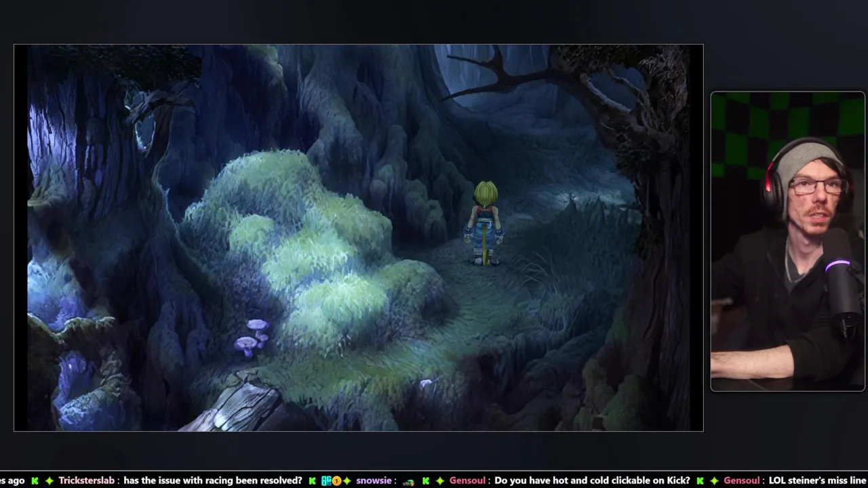
Task: Click star badge before first Gensoul name
Action: [x=440, y=481]
